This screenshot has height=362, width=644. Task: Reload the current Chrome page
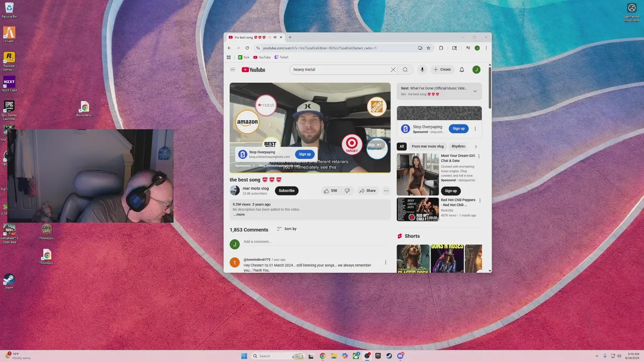point(247,48)
